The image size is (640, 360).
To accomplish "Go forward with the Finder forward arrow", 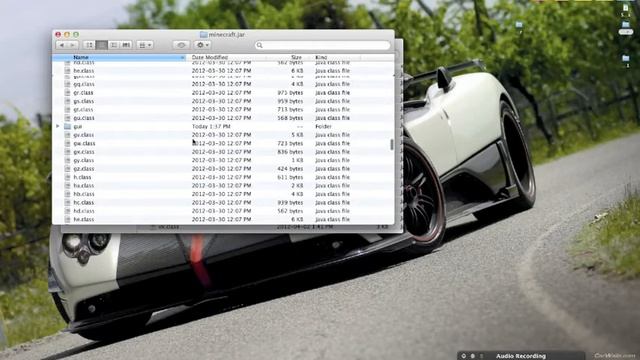I will point(73,45).
